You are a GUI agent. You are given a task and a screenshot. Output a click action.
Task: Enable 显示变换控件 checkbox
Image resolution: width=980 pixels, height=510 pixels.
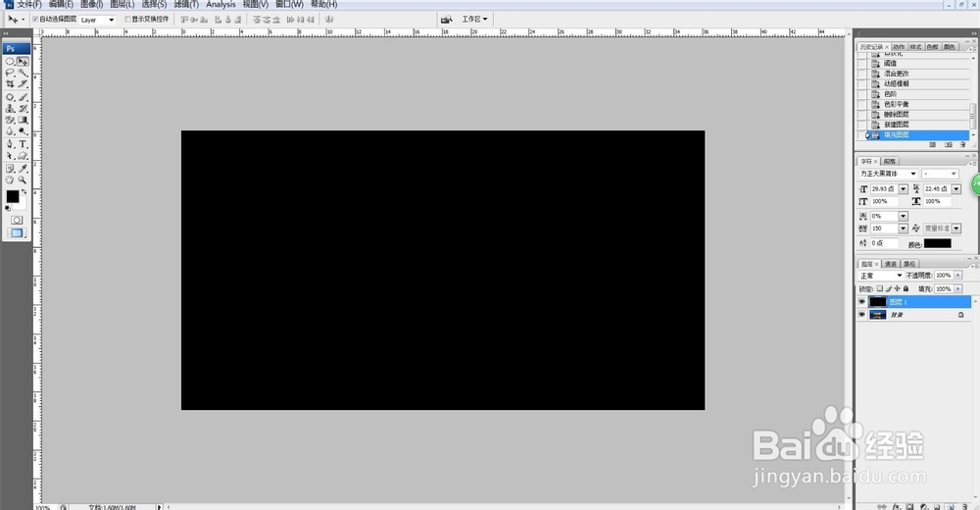pos(128,20)
